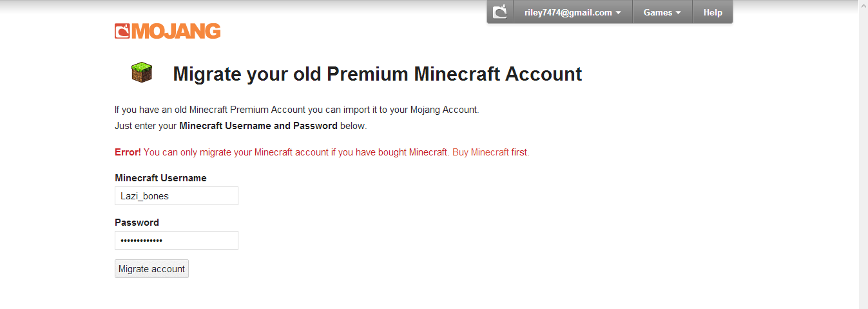
Task: Click the Minecraft Username label
Action: click(x=160, y=178)
